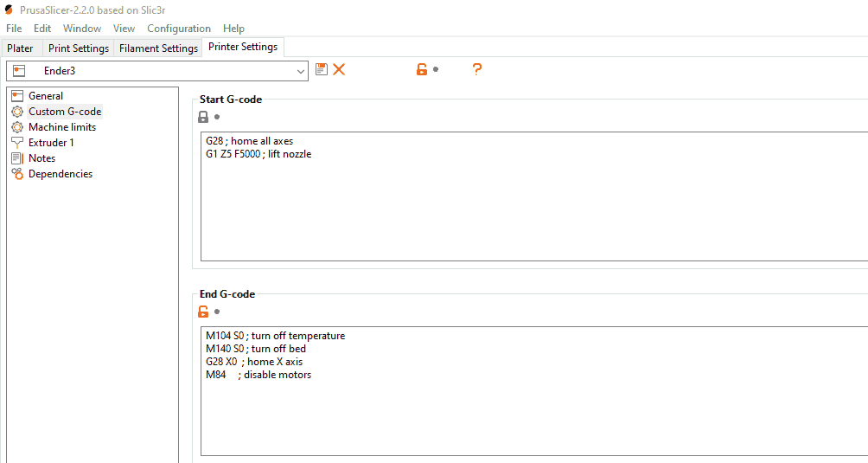Click the printer icon in preset combo box
This screenshot has width=868, height=463.
click(19, 71)
